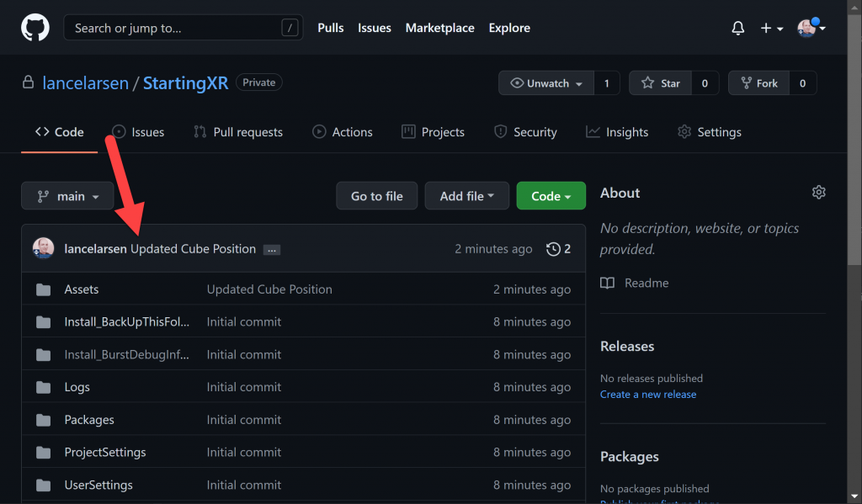Switch to the Settings tab
The image size is (862, 504).
(710, 132)
